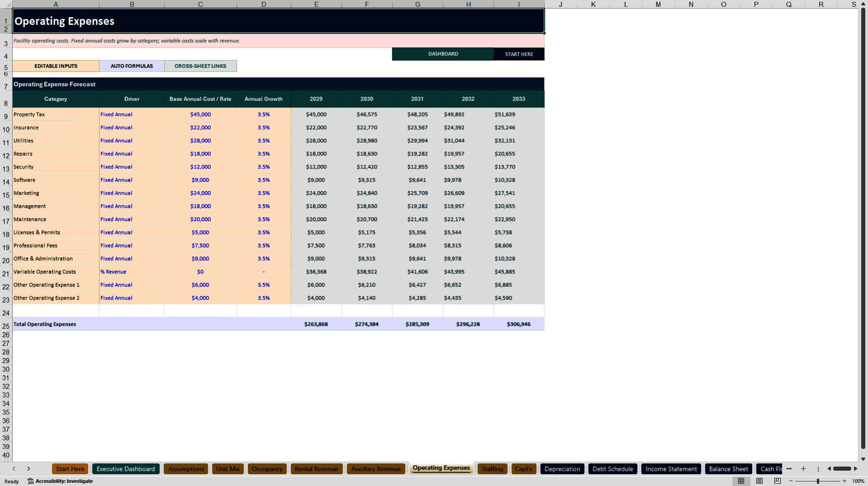This screenshot has width=868, height=486.
Task: Switch to Normal view icon
Action: pyautogui.click(x=741, y=481)
